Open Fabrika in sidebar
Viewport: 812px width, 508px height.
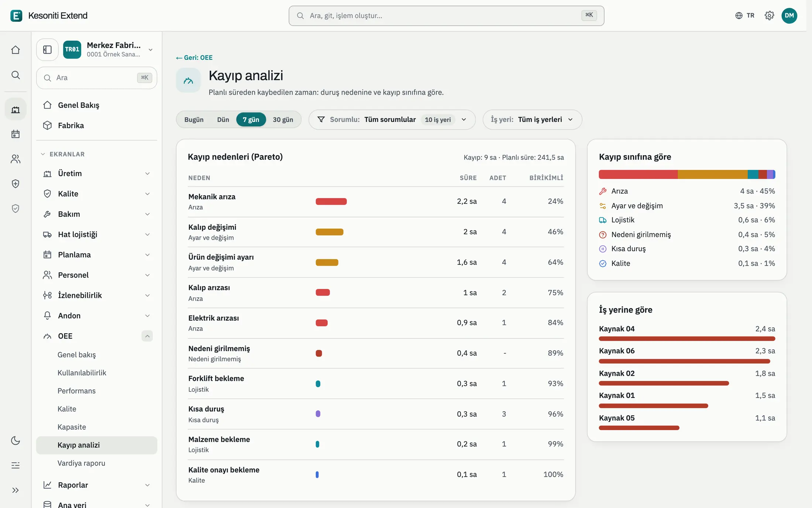(97, 126)
